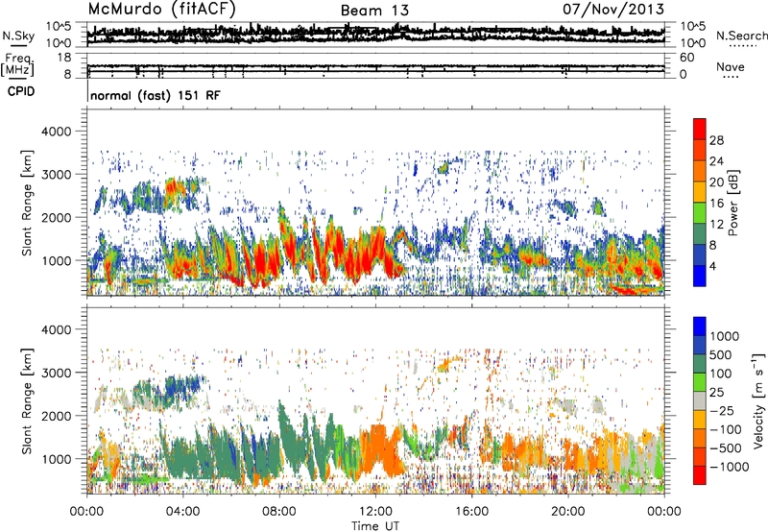The height and width of the screenshot is (532, 768).
Task: Click the Freq. [MHz] axis label
Action: [x=17, y=65]
